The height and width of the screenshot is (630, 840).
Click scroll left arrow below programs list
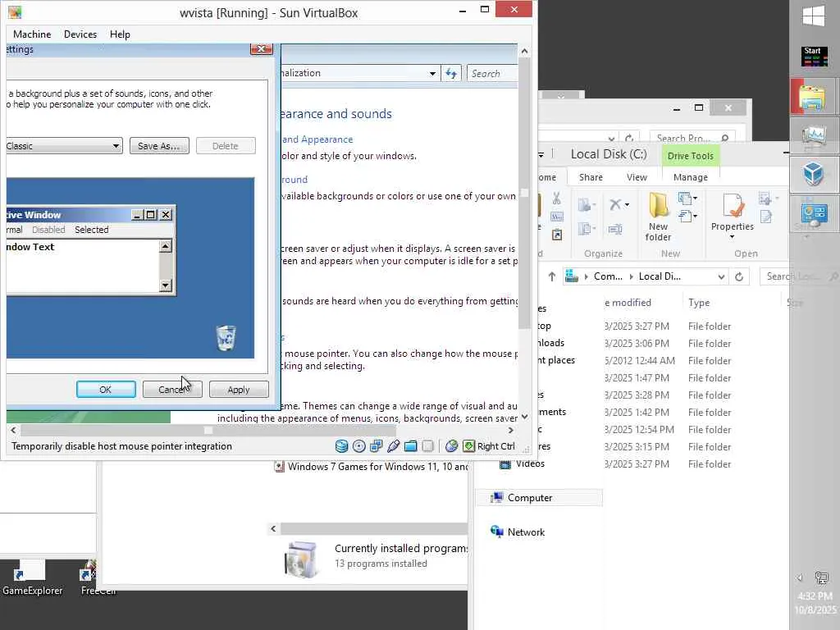click(273, 529)
